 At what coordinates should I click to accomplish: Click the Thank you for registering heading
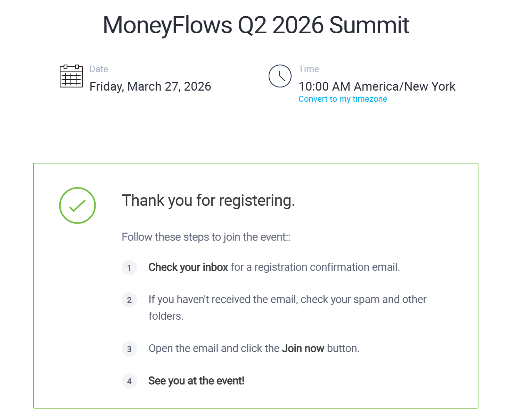tap(208, 201)
